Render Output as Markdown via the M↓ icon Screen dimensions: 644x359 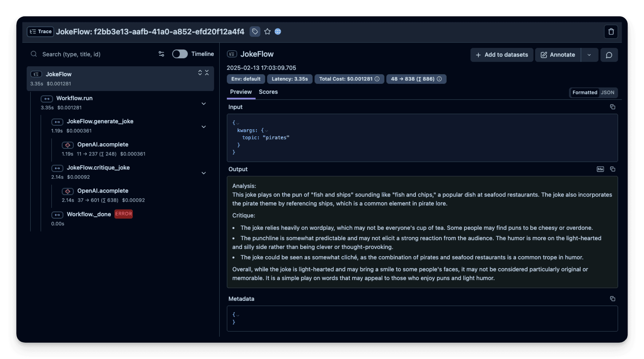click(600, 169)
